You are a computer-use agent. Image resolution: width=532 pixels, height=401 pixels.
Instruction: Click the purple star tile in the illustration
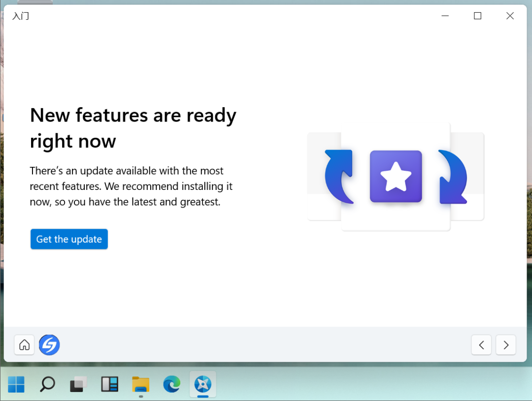[396, 176]
